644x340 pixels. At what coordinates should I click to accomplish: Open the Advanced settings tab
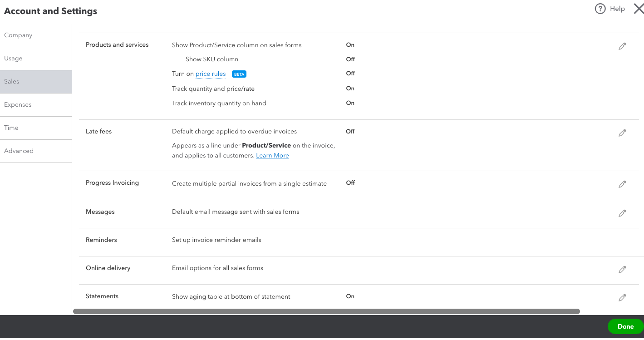point(19,151)
